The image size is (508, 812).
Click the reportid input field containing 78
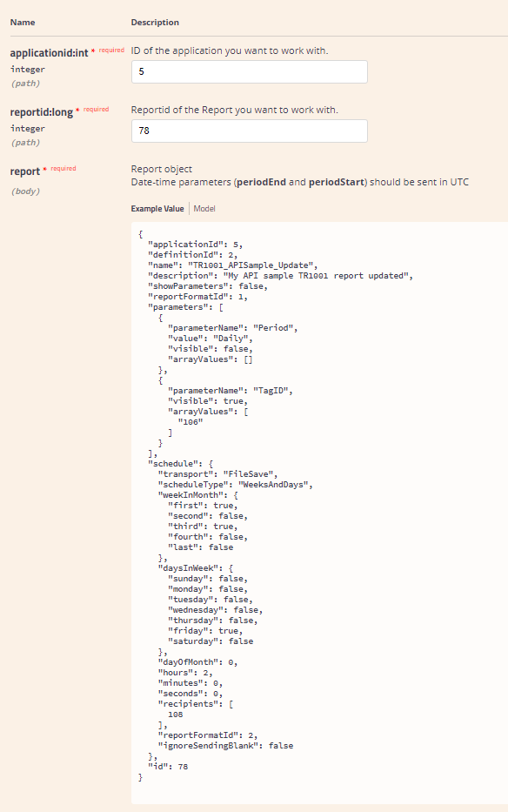pyautogui.click(x=249, y=131)
